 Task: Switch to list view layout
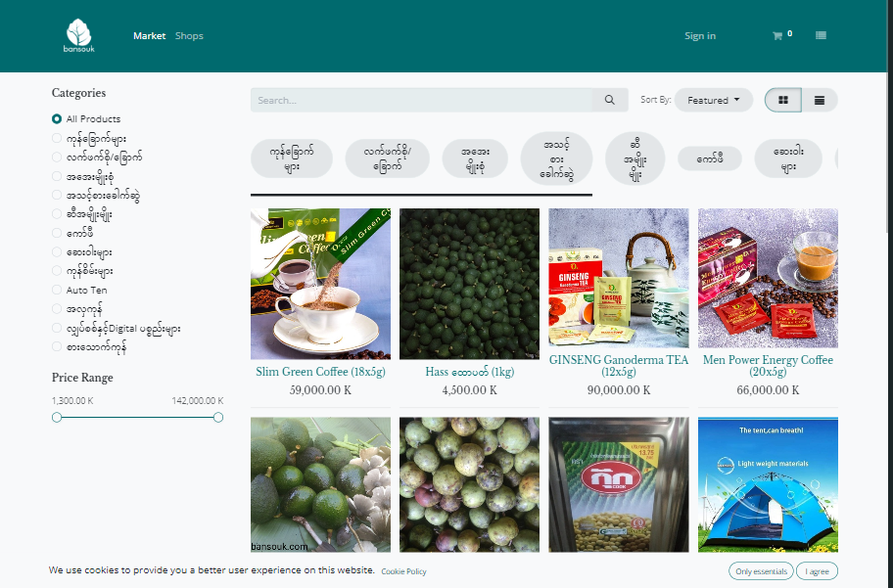pos(820,100)
